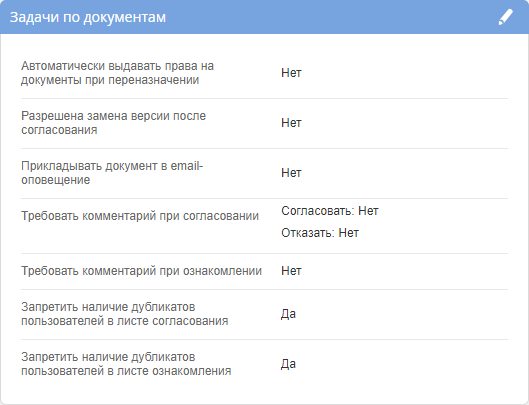Click the 'Задачи по документам' panel title

pyautogui.click(x=88, y=17)
